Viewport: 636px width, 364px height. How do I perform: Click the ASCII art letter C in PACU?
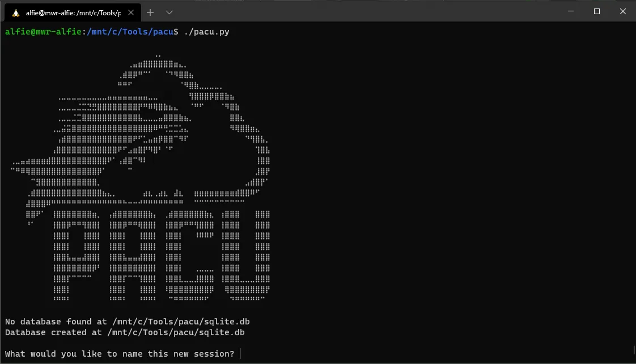[x=189, y=255]
